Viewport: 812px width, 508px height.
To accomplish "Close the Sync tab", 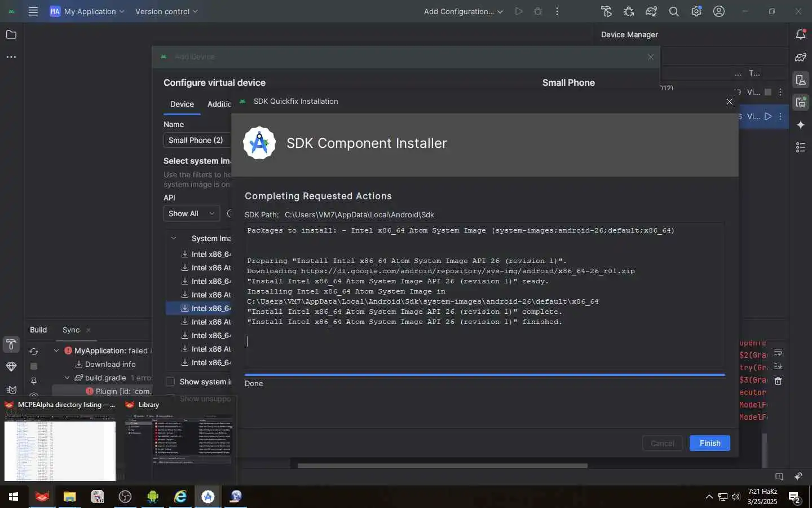I will tap(89, 330).
